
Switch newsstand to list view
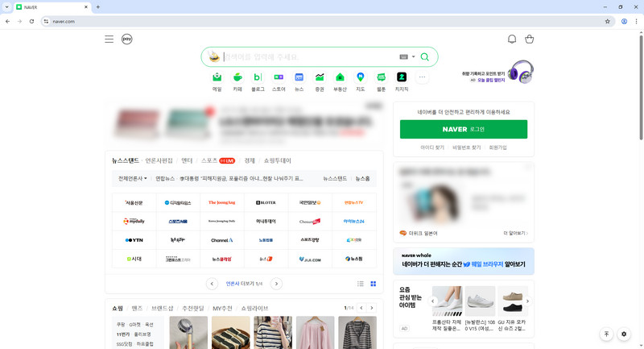[361, 284]
